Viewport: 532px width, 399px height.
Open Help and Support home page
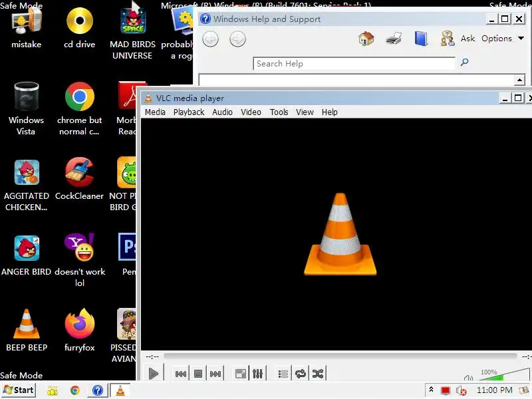point(366,39)
